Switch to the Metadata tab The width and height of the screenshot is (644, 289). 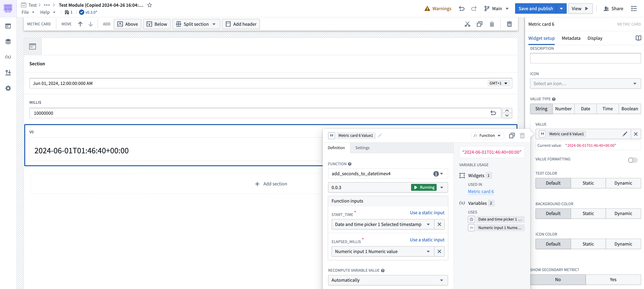(x=571, y=38)
